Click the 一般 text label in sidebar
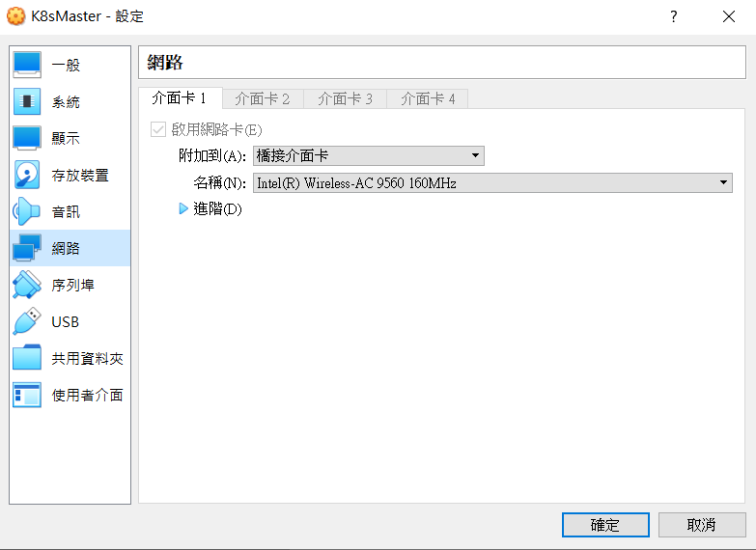The width and height of the screenshot is (756, 550). point(66,65)
